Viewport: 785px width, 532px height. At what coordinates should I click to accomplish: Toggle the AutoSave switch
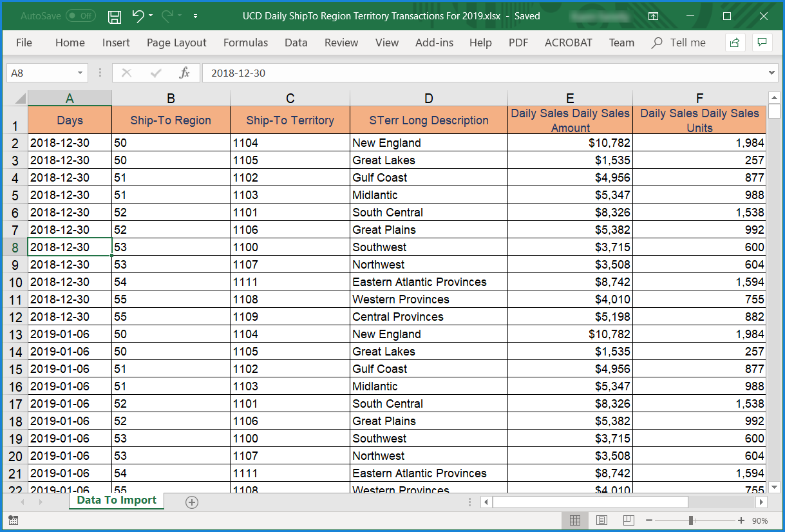click(x=80, y=16)
